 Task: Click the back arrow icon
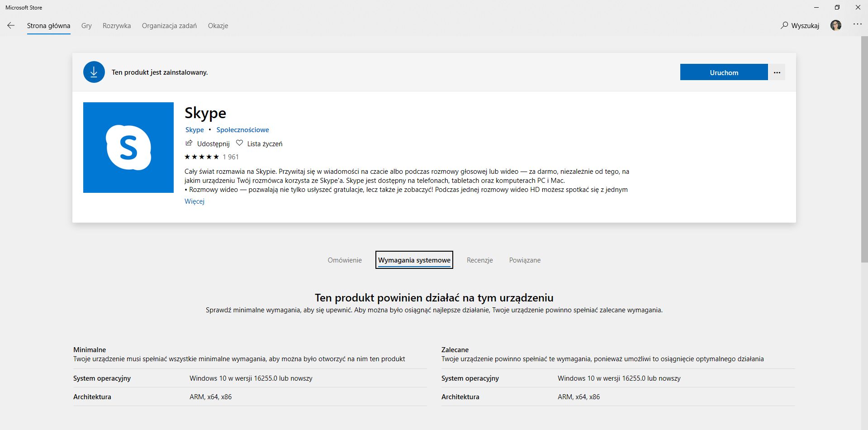point(11,26)
